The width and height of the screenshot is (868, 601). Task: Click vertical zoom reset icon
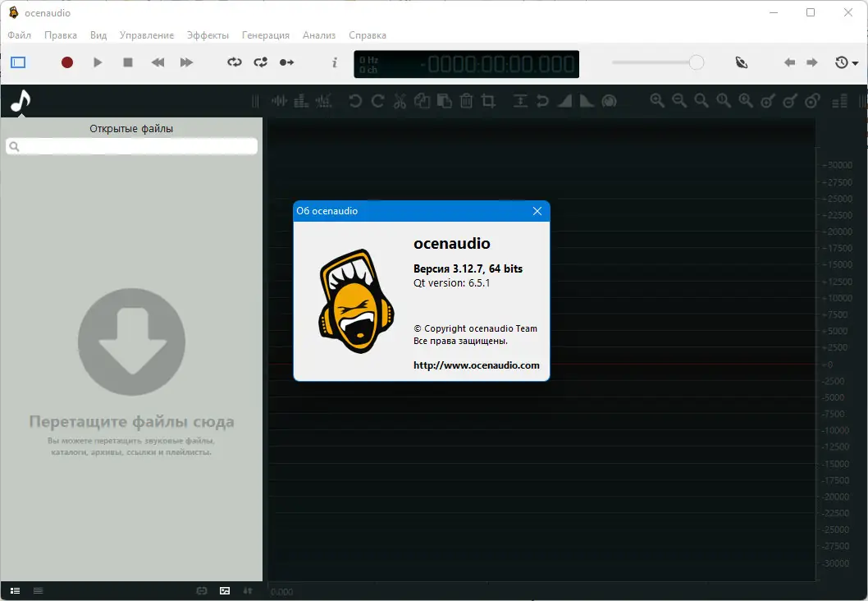coord(812,101)
